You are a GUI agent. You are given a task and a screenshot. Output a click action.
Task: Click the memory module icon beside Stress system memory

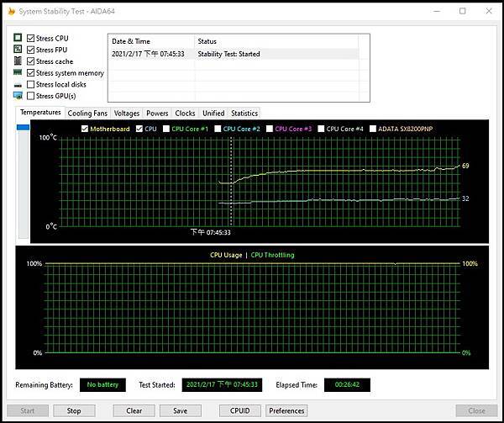18,73
